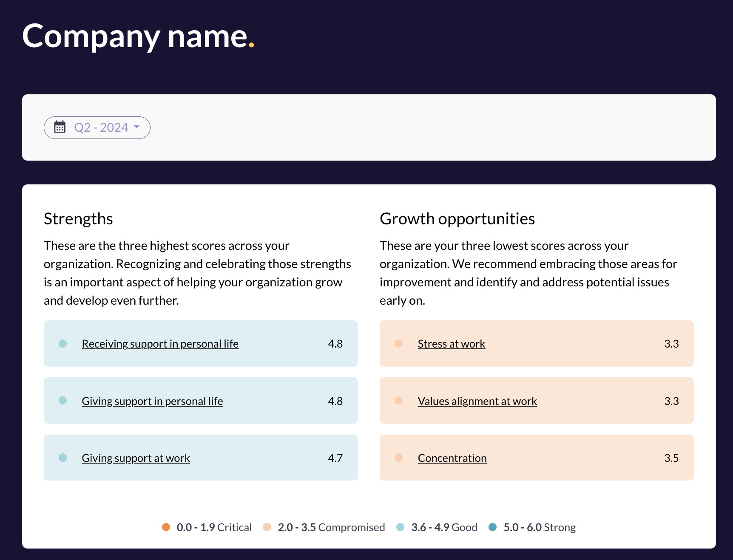Expand the Q2 - 2024 dropdown arrow
The height and width of the screenshot is (560, 733).
(136, 127)
